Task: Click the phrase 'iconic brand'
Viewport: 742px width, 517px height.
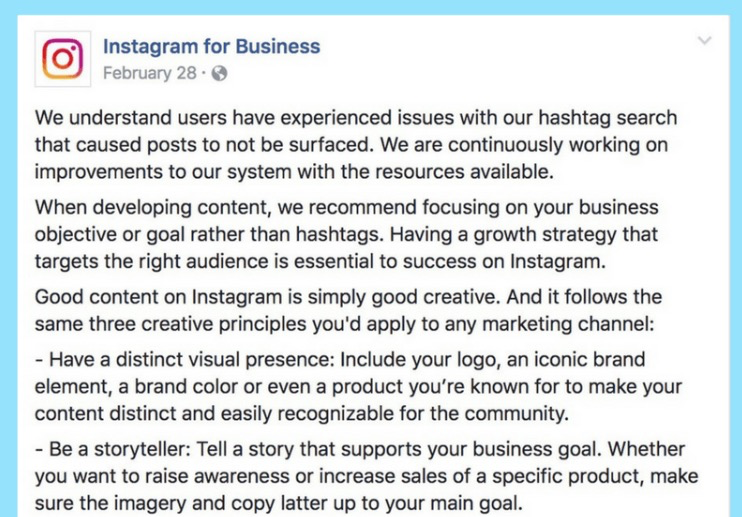Action: (590, 359)
